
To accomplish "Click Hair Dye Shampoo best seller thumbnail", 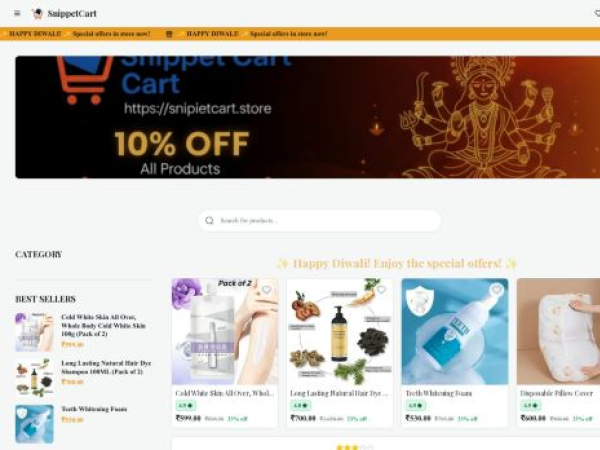I will coord(34,378).
